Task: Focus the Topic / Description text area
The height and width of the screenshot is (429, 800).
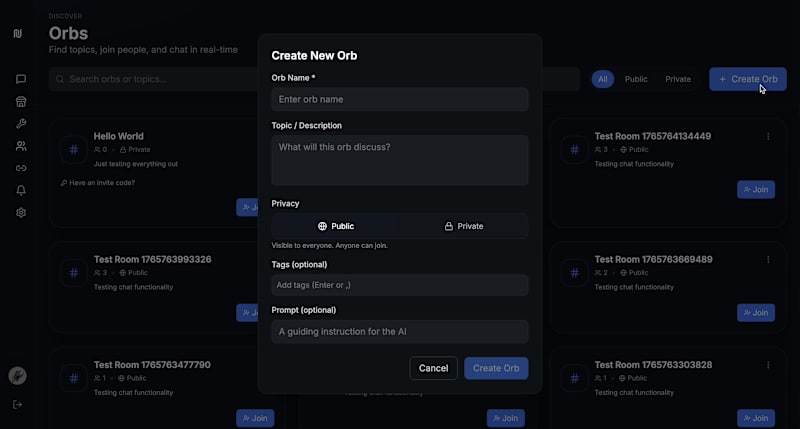Action: (400, 160)
